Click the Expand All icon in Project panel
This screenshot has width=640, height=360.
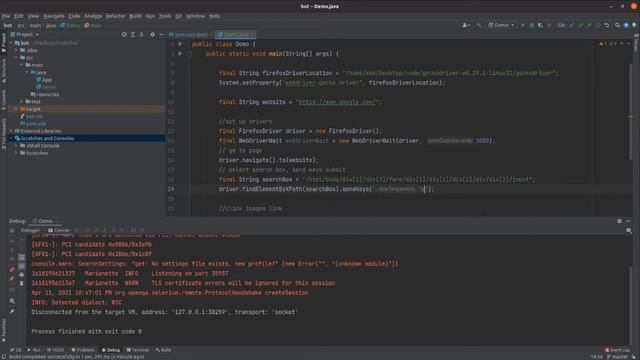133,35
